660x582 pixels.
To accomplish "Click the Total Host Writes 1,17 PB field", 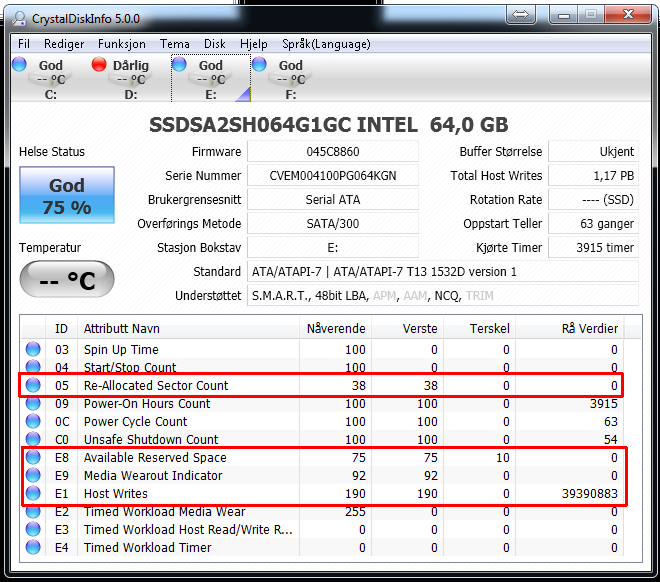I will (593, 175).
